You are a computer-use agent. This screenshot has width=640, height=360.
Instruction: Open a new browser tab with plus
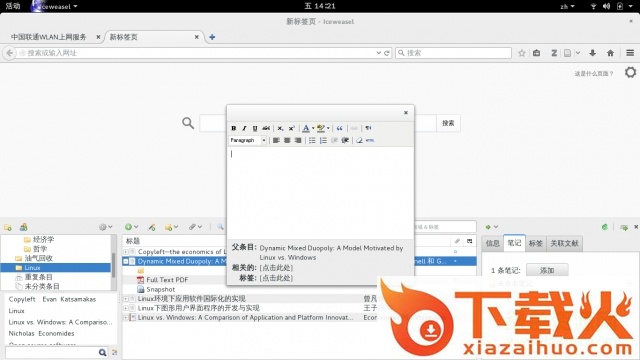(x=212, y=37)
